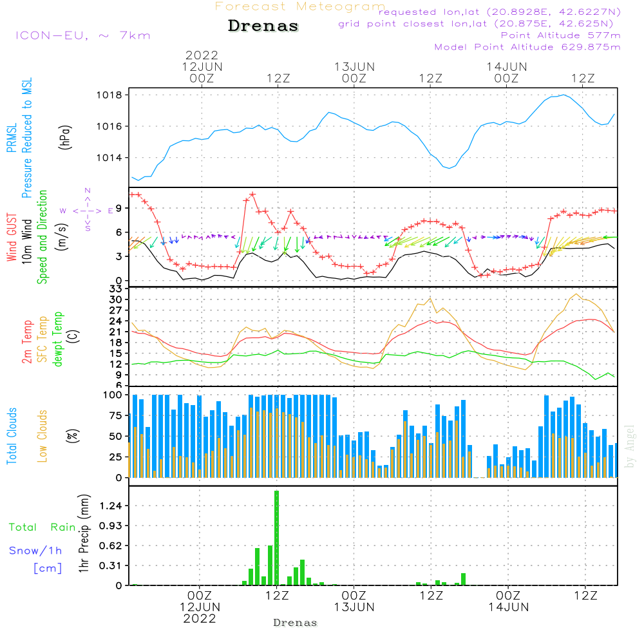Select the 13JUN 00Z label above the charts
Viewport: 644px width, 644px height.
pyautogui.click(x=354, y=72)
